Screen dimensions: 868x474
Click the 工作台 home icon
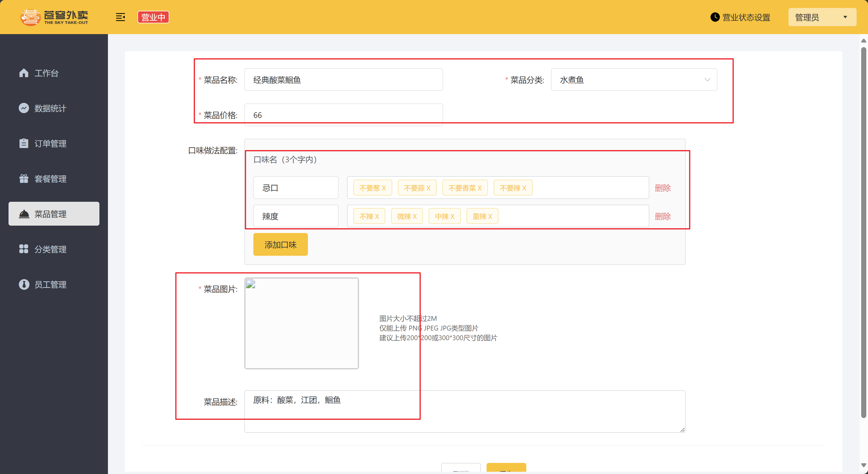(x=24, y=73)
